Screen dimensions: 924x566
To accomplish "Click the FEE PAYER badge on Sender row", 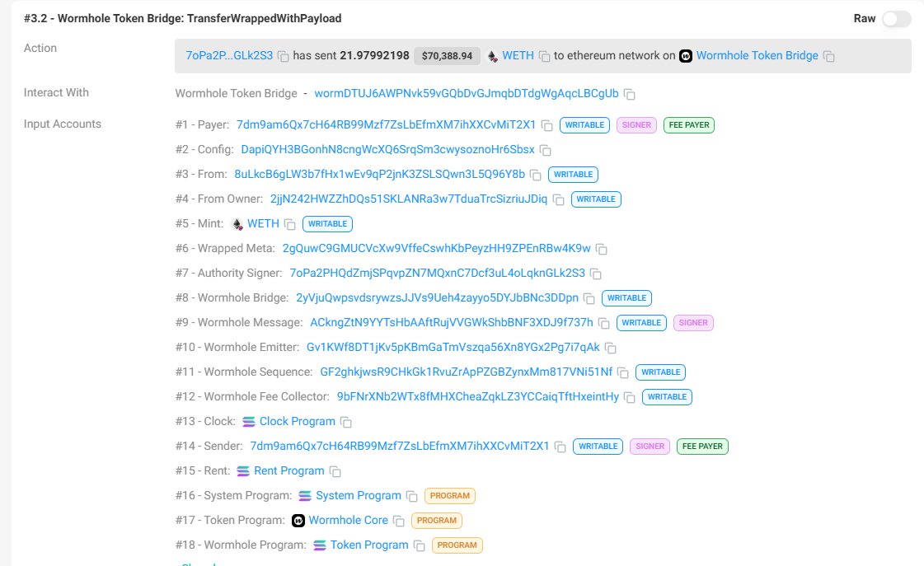I will click(702, 447).
